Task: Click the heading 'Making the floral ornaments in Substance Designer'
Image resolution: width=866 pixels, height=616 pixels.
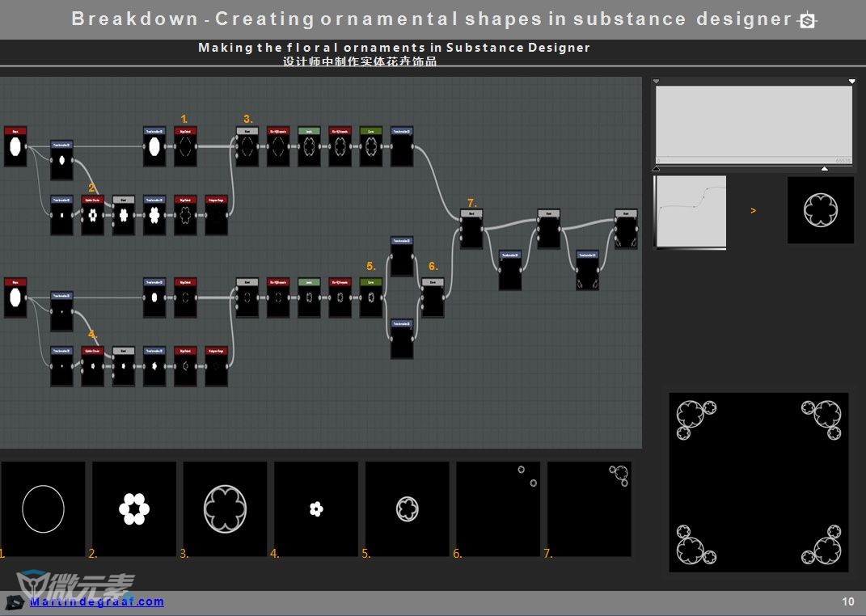Action: 394,48
